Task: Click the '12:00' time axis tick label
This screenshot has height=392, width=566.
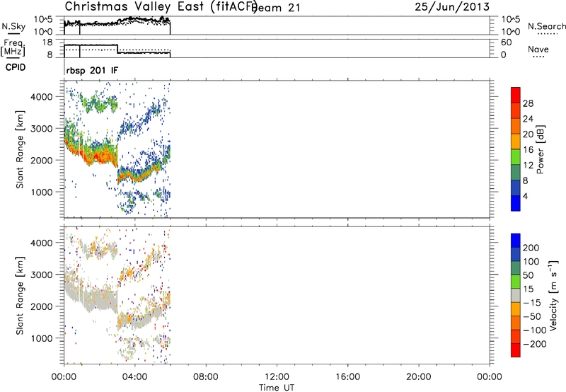Action: coord(277,377)
